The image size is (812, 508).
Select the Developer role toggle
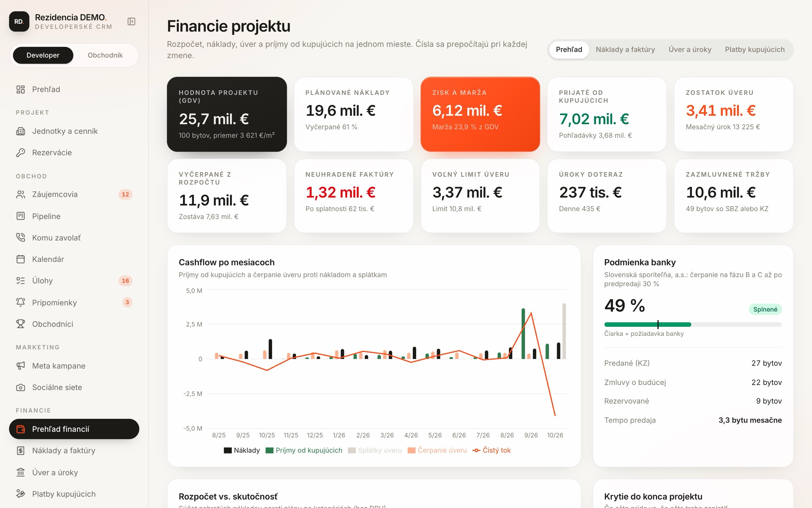coord(43,55)
